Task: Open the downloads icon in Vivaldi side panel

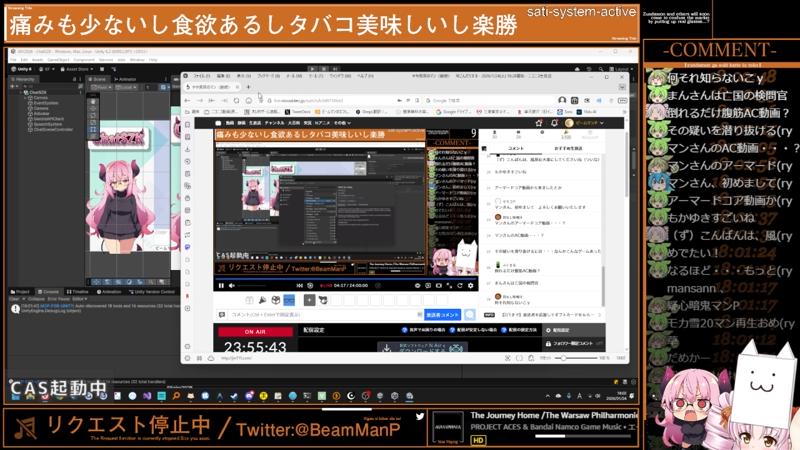Action: (187, 149)
